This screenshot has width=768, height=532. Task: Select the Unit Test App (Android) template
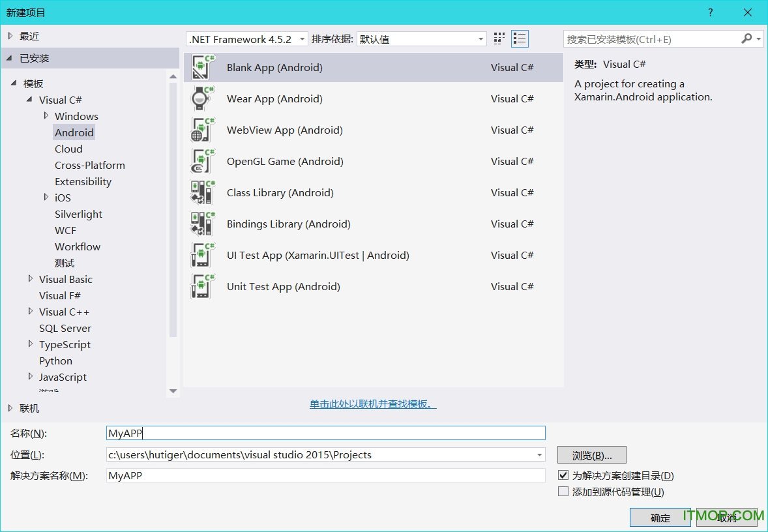[284, 286]
